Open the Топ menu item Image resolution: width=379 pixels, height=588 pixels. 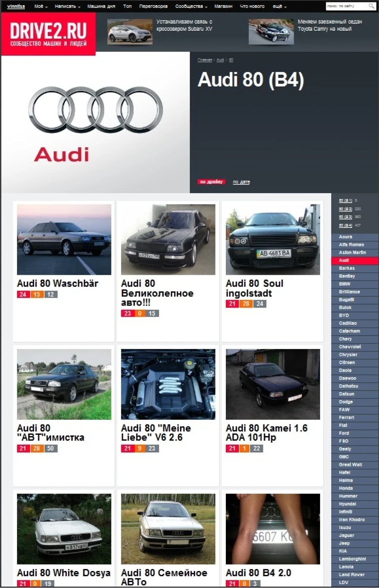127,6
